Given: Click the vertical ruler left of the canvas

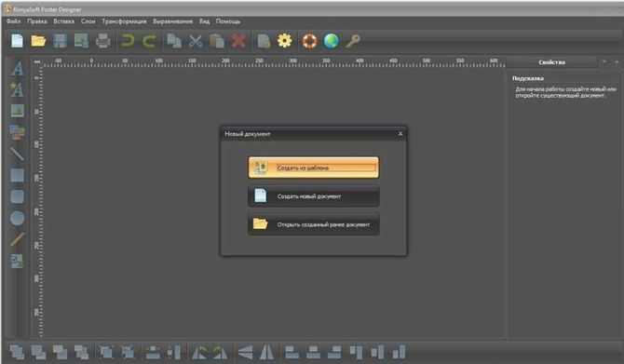Looking at the screenshot, I should 37,202.
